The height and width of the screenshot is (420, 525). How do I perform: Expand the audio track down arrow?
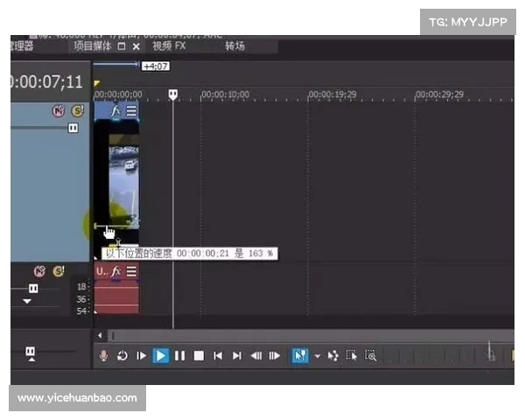point(27,301)
